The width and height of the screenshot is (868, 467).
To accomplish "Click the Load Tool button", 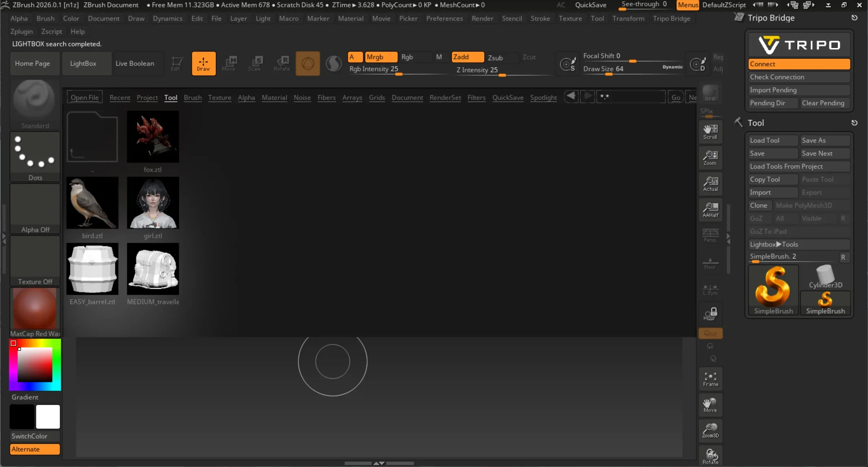I will click(x=773, y=140).
